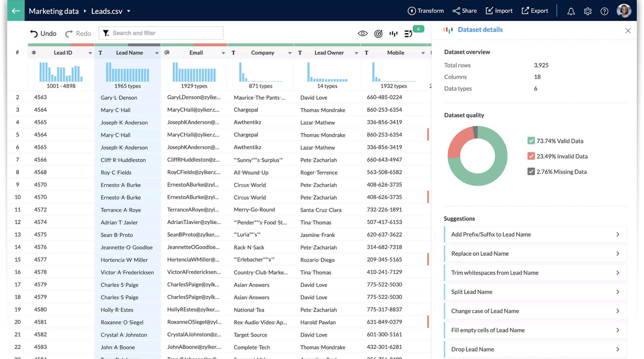Open the column statistics bar-chart icon
The height and width of the screenshot is (359, 644).
pyautogui.click(x=393, y=33)
